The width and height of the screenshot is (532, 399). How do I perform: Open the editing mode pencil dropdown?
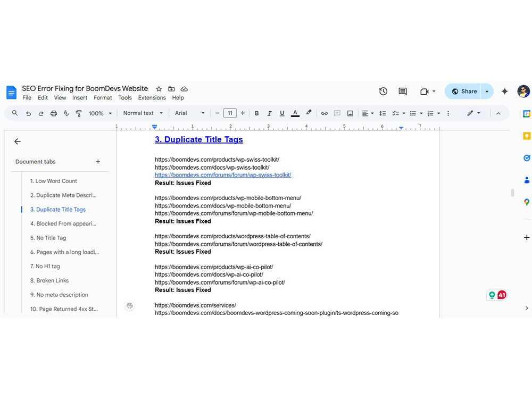473,113
